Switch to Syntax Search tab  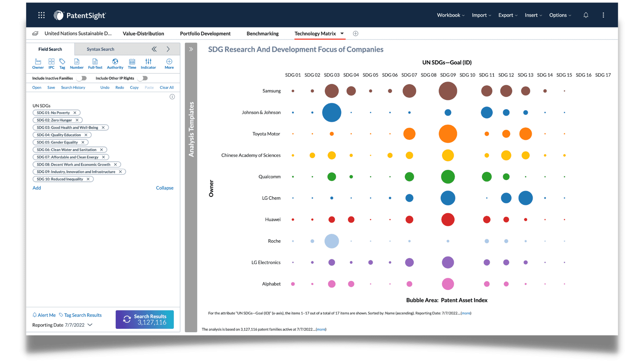point(100,49)
